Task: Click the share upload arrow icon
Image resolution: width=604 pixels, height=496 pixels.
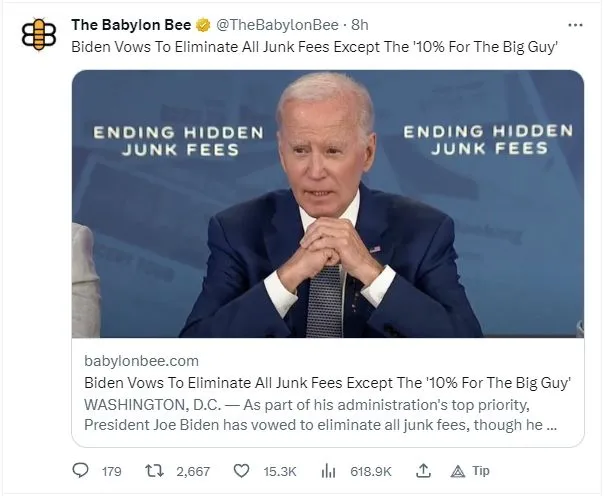Action: pyautogui.click(x=423, y=470)
